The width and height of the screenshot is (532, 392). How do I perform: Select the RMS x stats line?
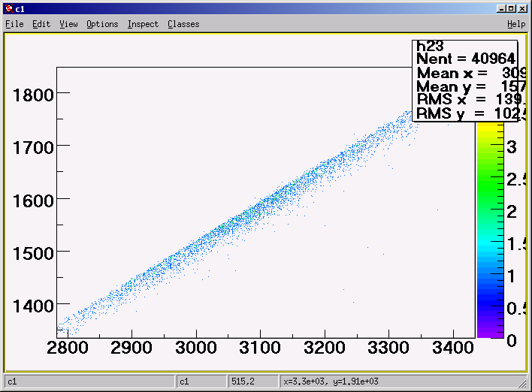click(471, 100)
